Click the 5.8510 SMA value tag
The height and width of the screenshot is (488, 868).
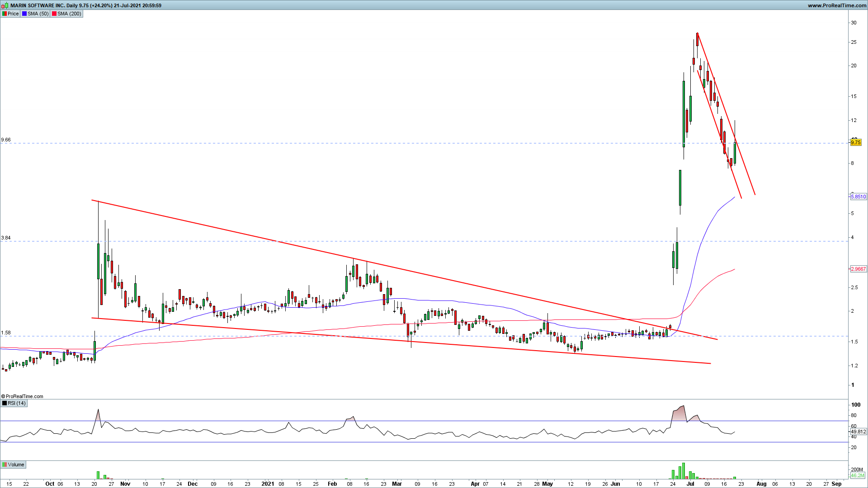tap(859, 197)
